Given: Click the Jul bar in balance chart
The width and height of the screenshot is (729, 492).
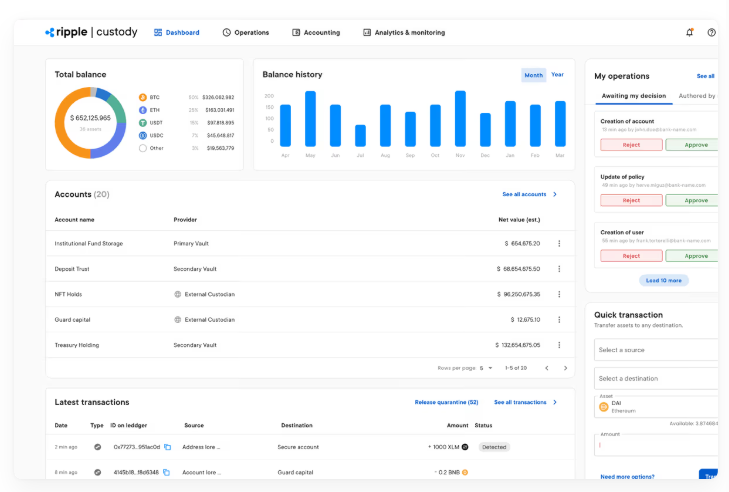Looking at the screenshot, I should point(360,136).
